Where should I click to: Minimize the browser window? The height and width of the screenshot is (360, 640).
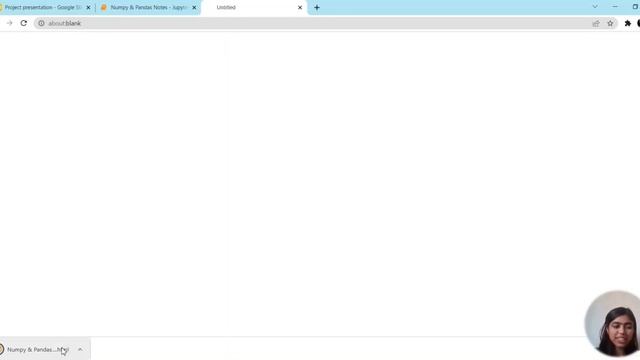615,7
